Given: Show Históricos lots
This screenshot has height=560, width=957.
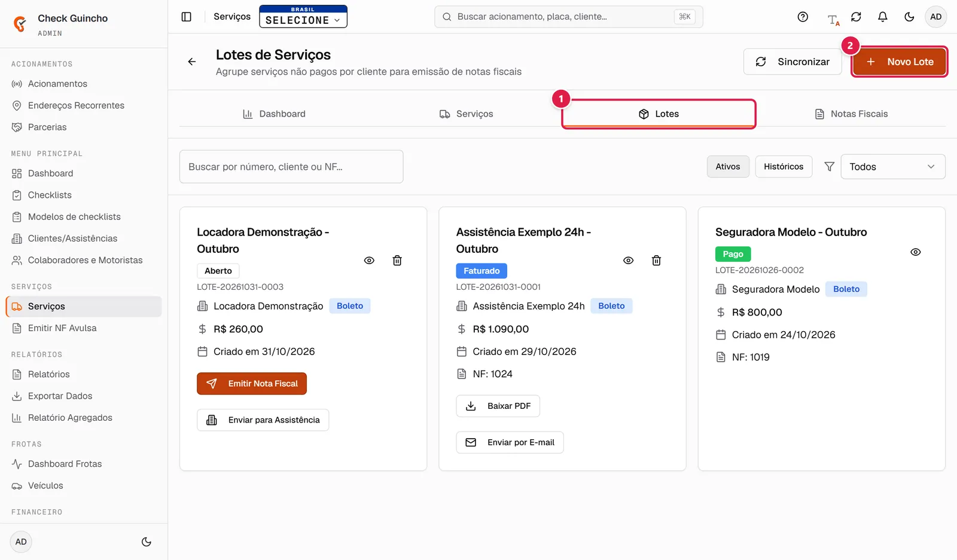Looking at the screenshot, I should pyautogui.click(x=784, y=167).
